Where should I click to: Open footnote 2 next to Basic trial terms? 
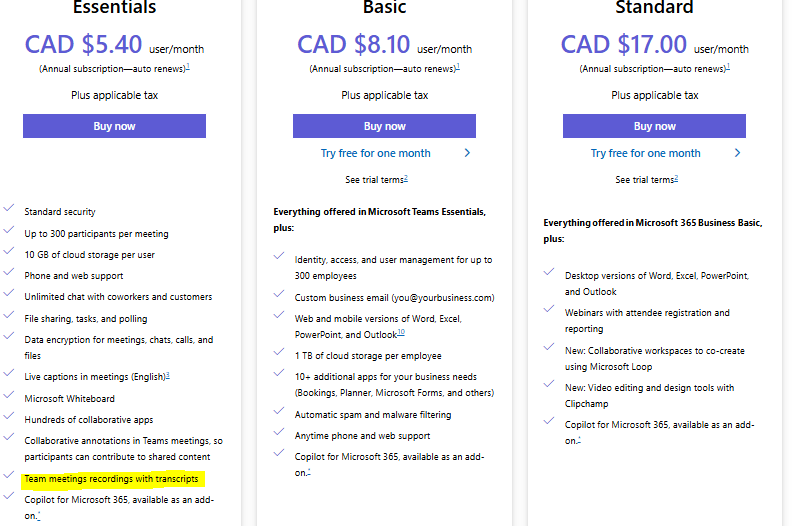click(406, 178)
